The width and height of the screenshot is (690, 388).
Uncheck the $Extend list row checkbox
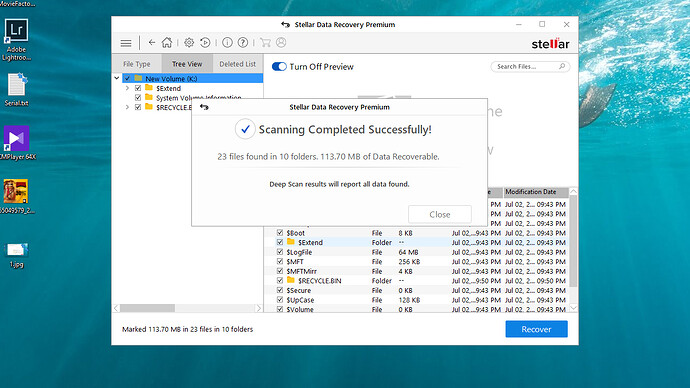pyautogui.click(x=280, y=242)
